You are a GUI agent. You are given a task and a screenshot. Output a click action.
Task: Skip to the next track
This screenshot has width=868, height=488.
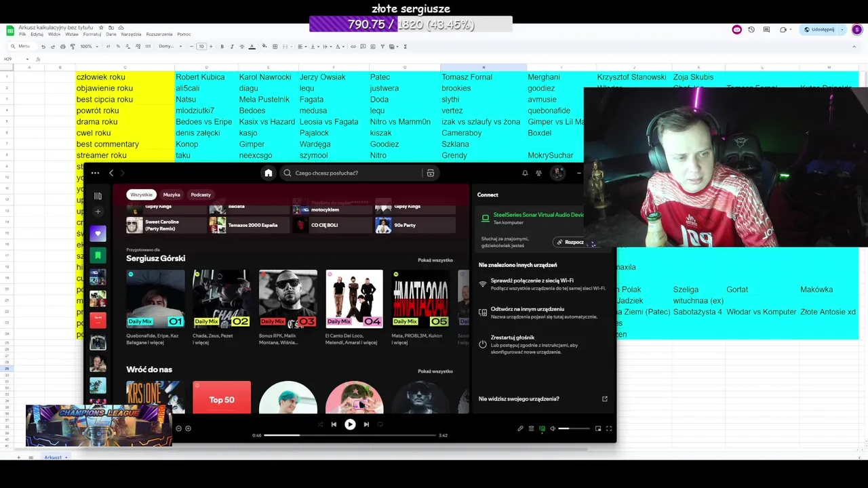pyautogui.click(x=366, y=424)
